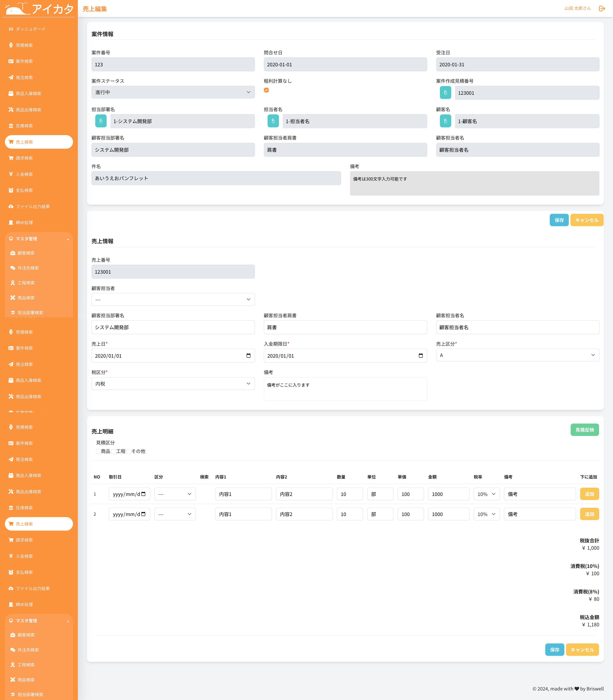
Task: Click the 税抜合計 value ¥ 1,000
Action: (x=590, y=548)
